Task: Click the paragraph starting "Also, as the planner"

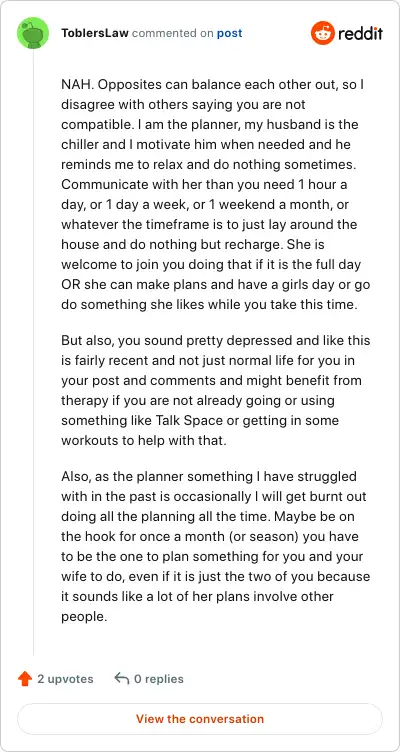Action: point(216,546)
